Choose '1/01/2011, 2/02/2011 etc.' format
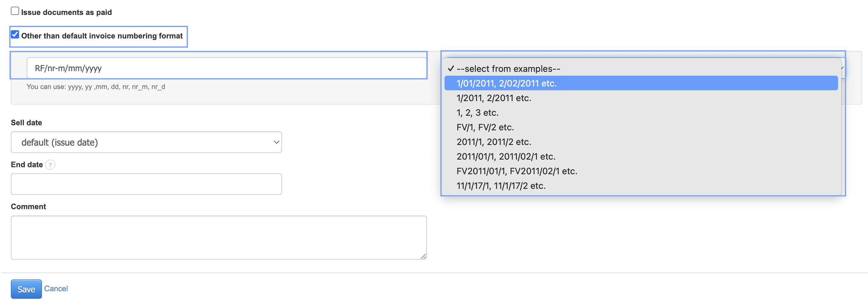Viewport: 868px width, 302px height. pyautogui.click(x=506, y=83)
